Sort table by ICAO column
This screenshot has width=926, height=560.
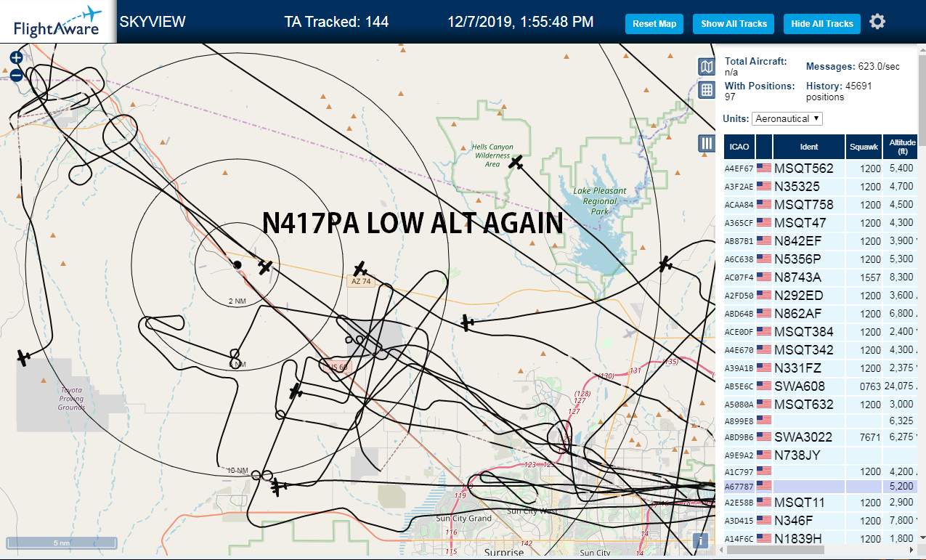click(739, 147)
